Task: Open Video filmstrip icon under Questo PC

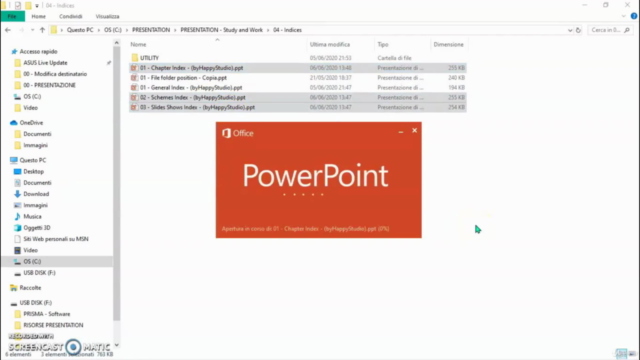Action: [x=17, y=250]
